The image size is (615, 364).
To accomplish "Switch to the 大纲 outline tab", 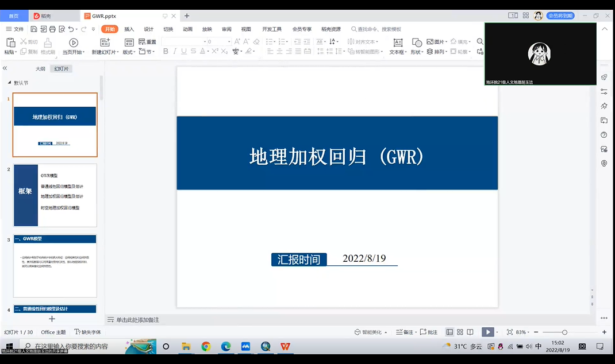I will pyautogui.click(x=40, y=69).
